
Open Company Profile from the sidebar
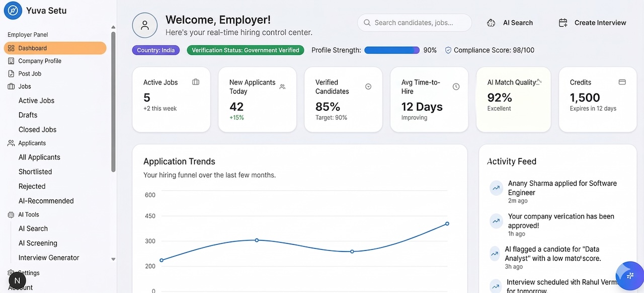[x=40, y=61]
